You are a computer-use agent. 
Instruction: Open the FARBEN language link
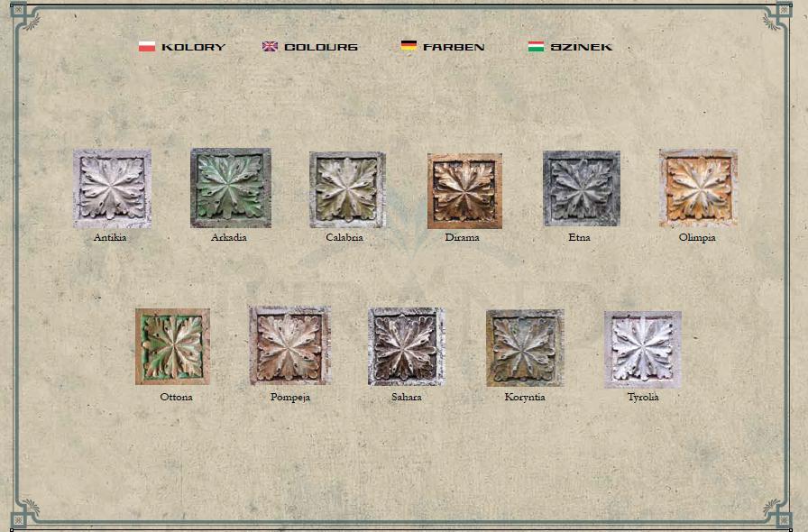(454, 47)
